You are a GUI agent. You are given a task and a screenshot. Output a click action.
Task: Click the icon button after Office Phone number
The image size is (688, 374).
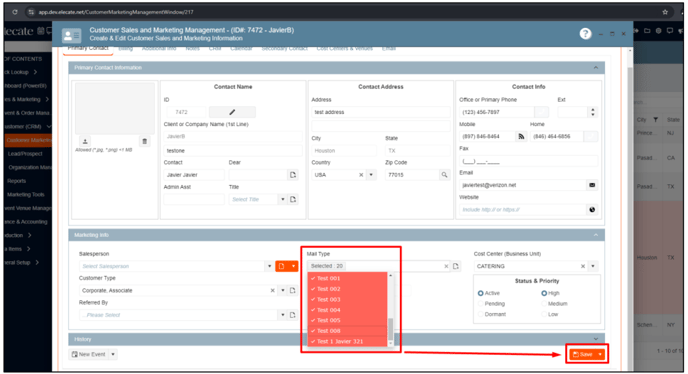(542, 112)
